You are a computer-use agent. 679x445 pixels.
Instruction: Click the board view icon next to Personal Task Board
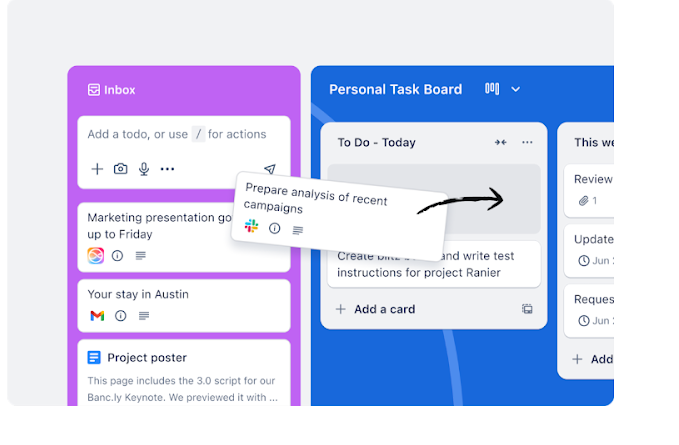pos(492,89)
